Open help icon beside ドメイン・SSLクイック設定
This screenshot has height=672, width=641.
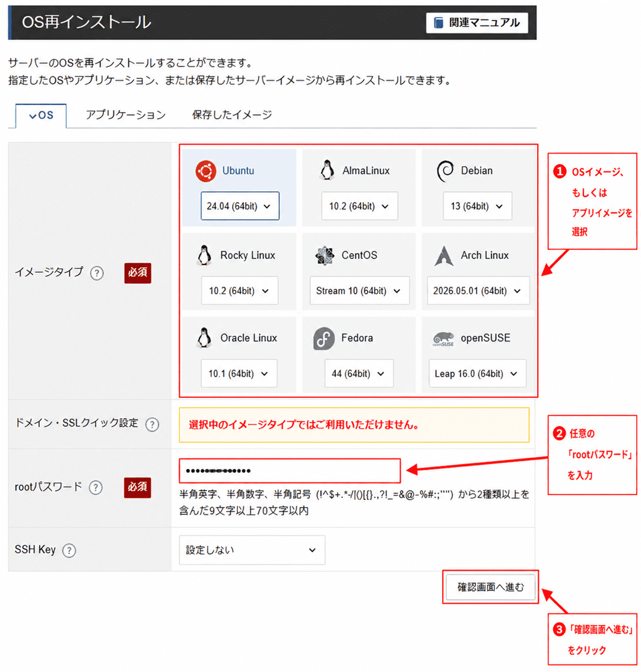[152, 424]
